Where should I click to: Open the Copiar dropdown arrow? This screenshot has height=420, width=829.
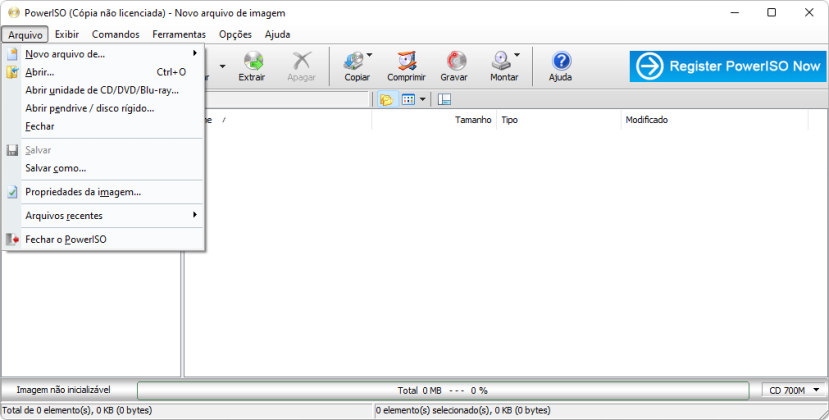point(370,54)
